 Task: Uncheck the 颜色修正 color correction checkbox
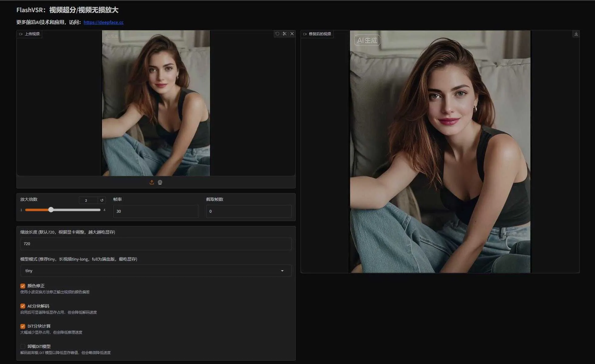(x=23, y=286)
